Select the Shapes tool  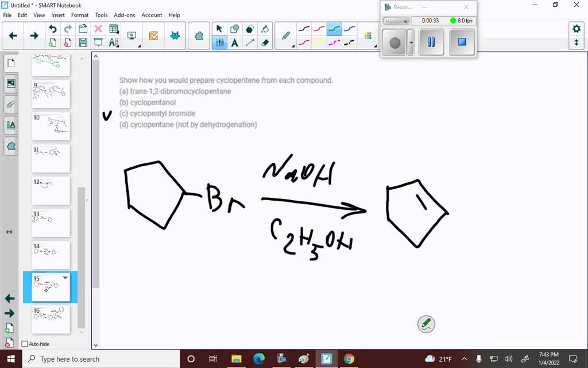(x=235, y=28)
